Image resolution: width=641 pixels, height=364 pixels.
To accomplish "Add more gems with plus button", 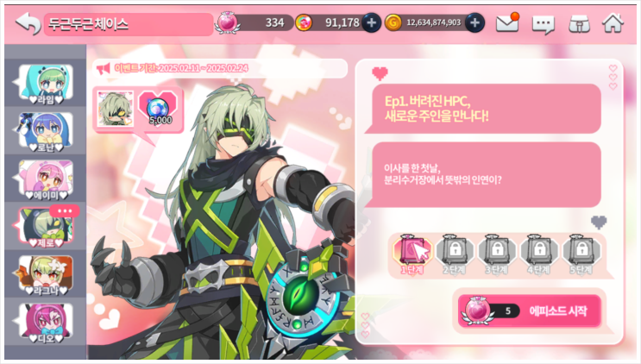I will pos(371,23).
